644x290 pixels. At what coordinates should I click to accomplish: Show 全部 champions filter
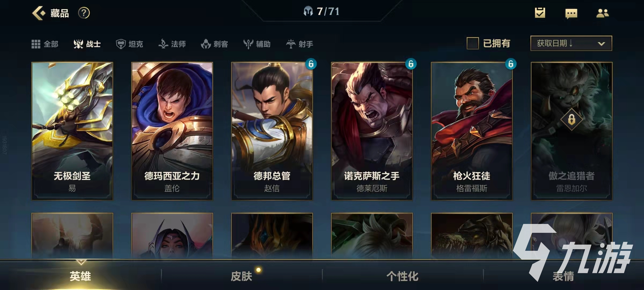click(45, 44)
